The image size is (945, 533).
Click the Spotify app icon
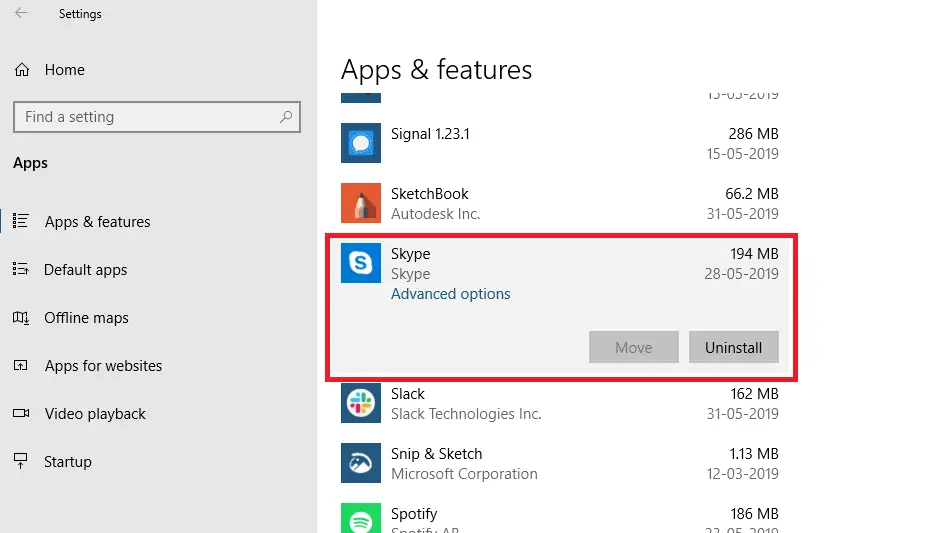(360, 518)
